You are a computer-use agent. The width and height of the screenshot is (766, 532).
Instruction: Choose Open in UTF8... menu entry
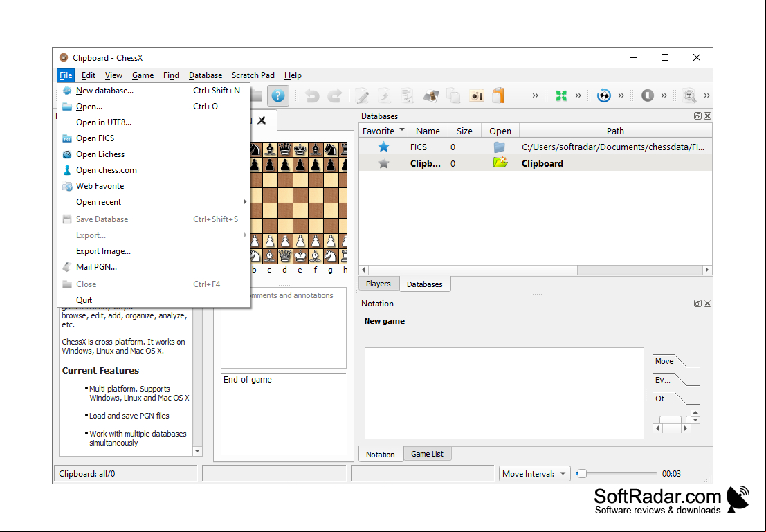coord(154,122)
